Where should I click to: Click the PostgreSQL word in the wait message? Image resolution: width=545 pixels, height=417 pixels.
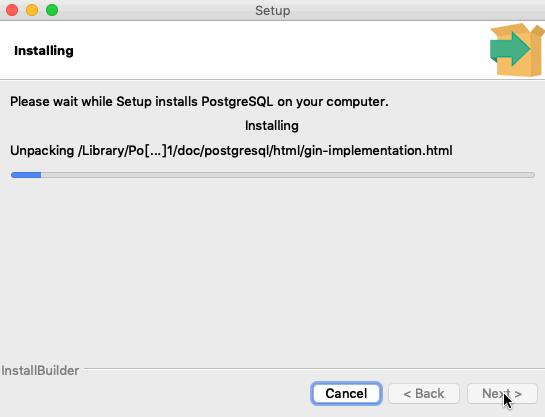(237, 102)
